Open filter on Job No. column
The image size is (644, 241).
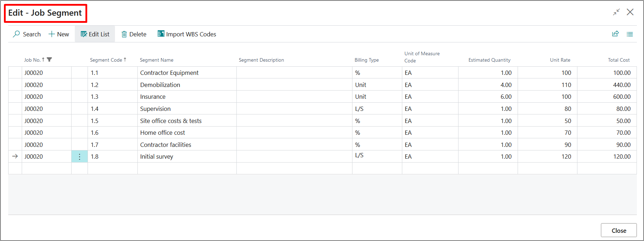coord(49,60)
